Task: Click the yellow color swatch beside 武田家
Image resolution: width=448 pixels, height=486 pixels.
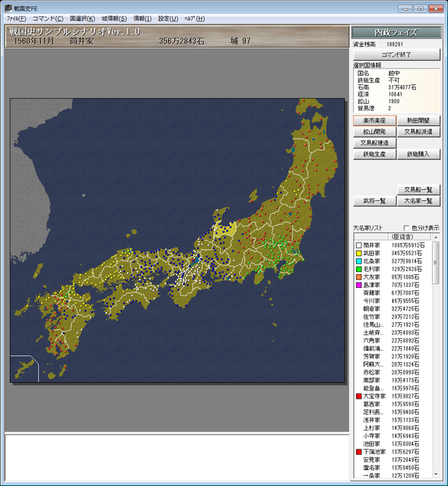Action: point(358,253)
